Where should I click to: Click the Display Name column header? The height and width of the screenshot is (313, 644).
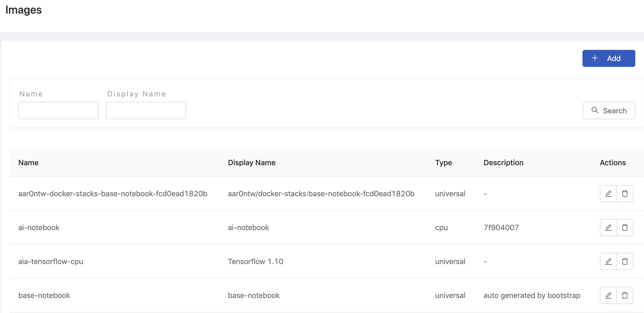click(252, 163)
